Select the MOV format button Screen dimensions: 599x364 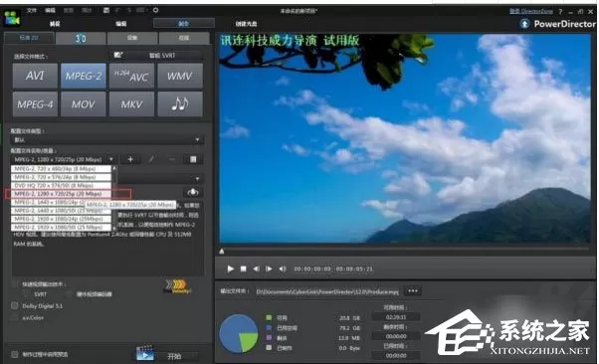point(84,103)
